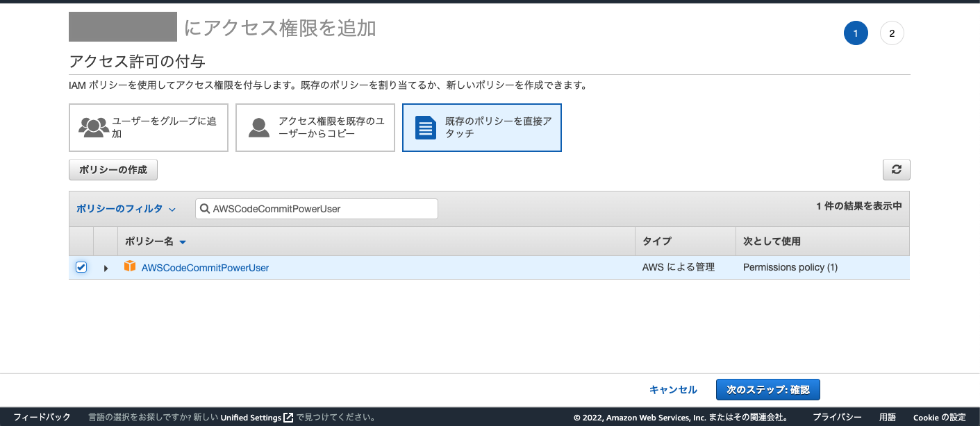Open the プライバシー footer link

pyautogui.click(x=837, y=418)
